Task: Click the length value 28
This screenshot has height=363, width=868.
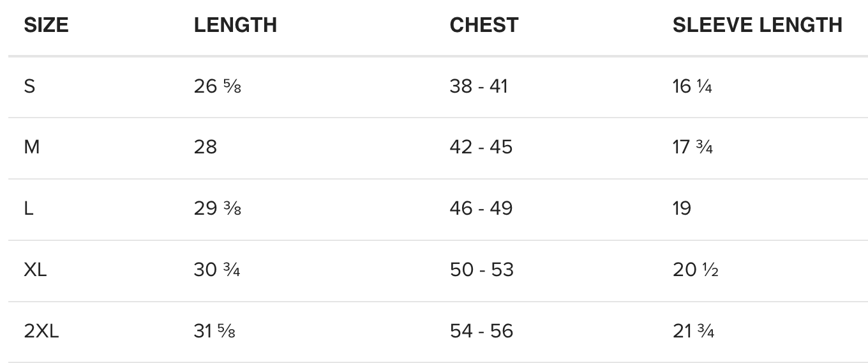Action: pyautogui.click(x=206, y=148)
